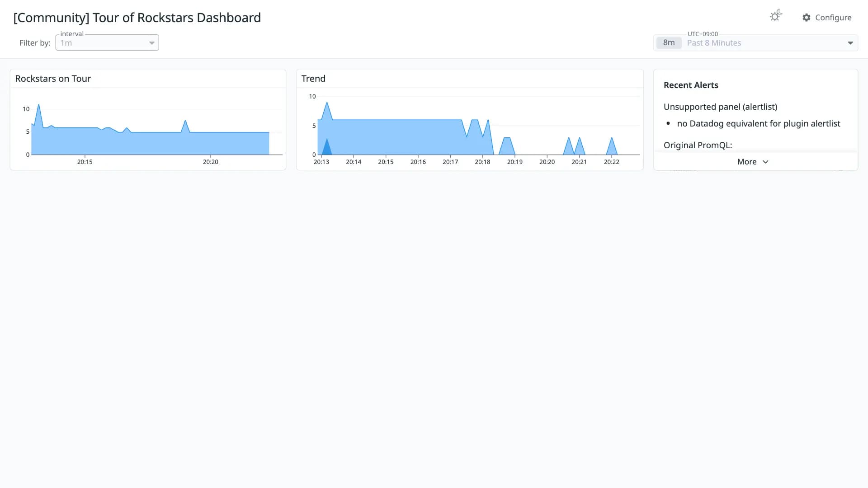Viewport: 868px width, 488px height.
Task: Click the 8m time badge
Action: point(669,43)
